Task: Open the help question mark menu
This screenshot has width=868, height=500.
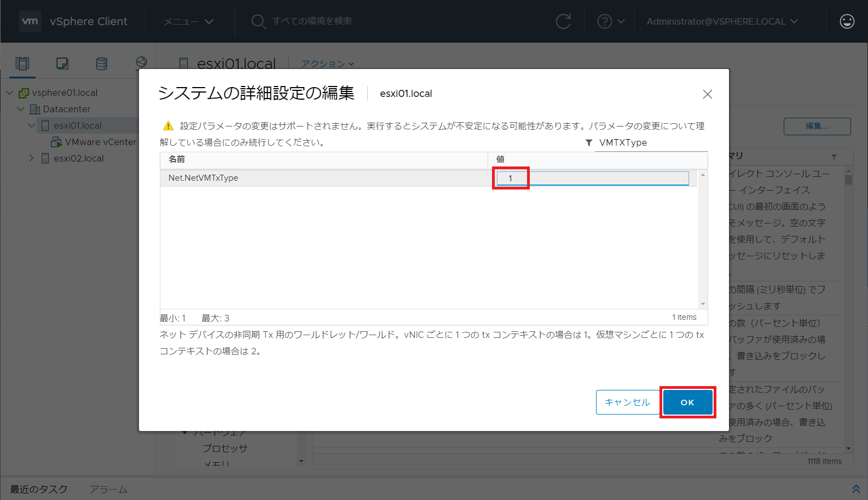Action: point(610,21)
